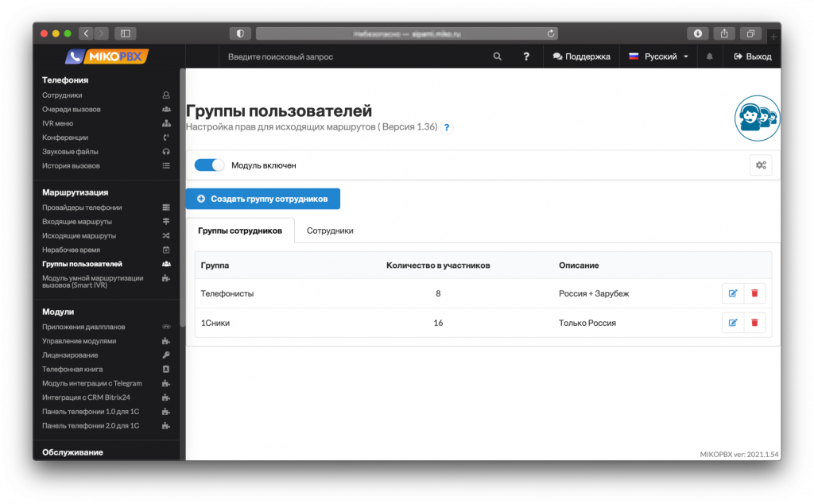Open the question mark help icon in header
The height and width of the screenshot is (504, 814).
point(526,56)
